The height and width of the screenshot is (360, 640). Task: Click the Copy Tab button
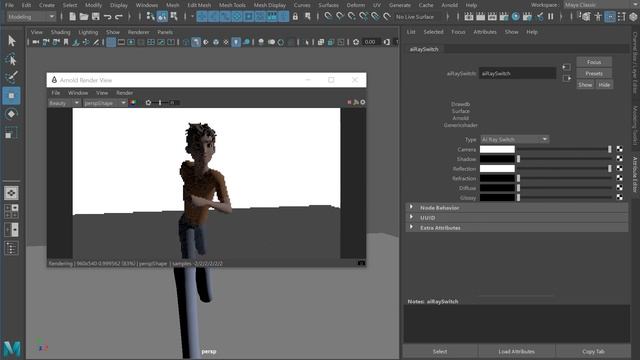[x=593, y=351]
